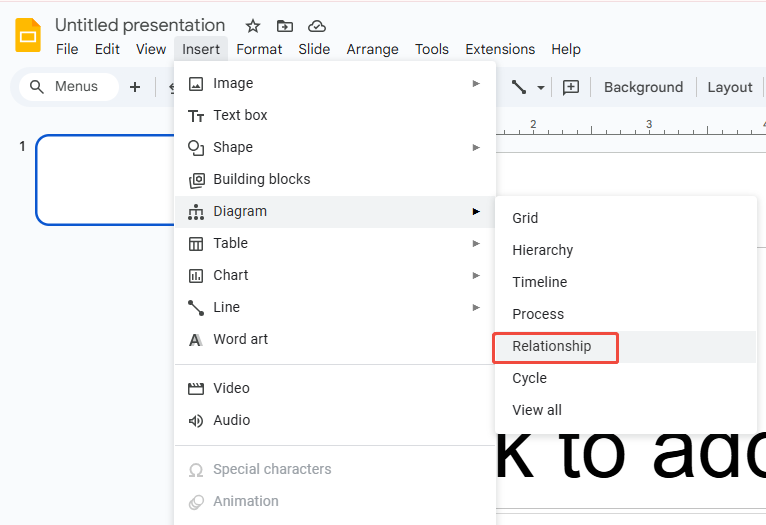This screenshot has height=525, width=766.
Task: Choose Text box from Insert menu
Action: pyautogui.click(x=240, y=115)
